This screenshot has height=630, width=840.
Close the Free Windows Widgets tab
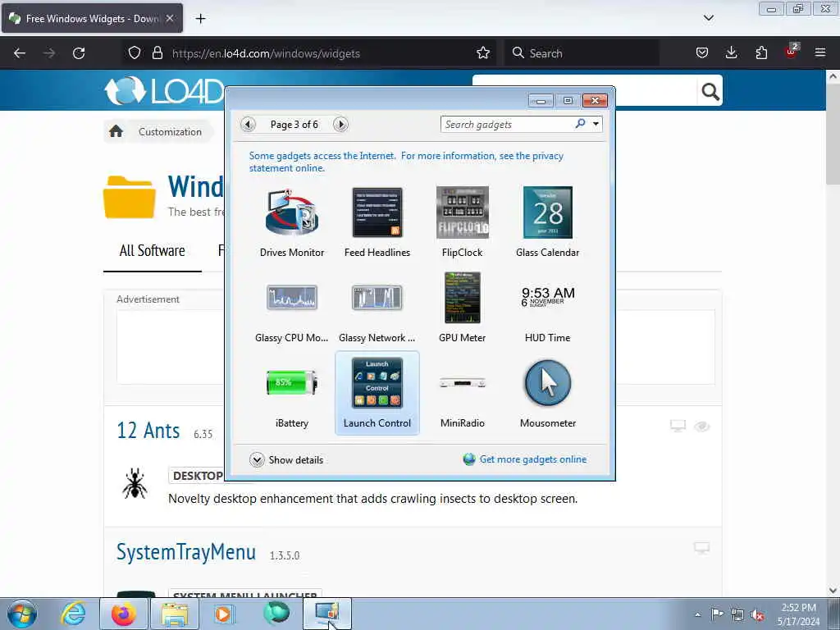[x=169, y=18]
